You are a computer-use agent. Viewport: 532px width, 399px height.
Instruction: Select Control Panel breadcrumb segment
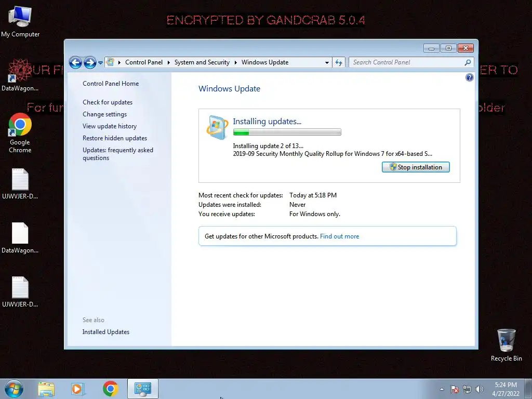(144, 62)
